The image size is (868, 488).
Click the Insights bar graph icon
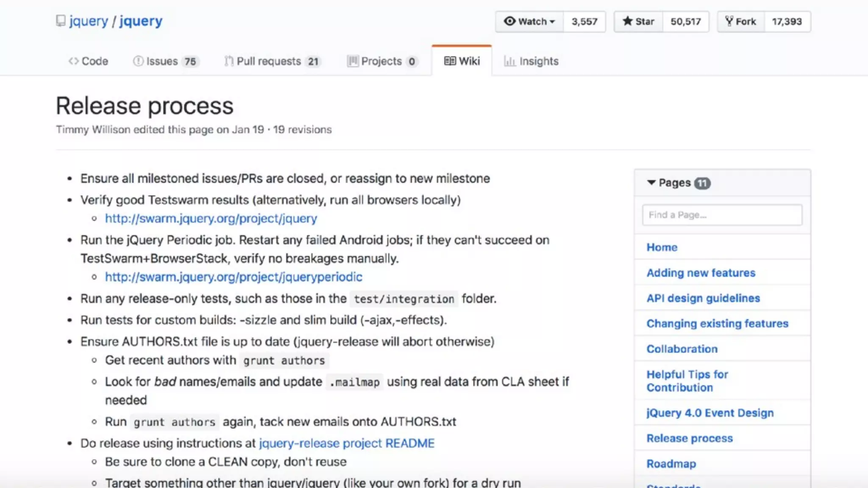[509, 61]
